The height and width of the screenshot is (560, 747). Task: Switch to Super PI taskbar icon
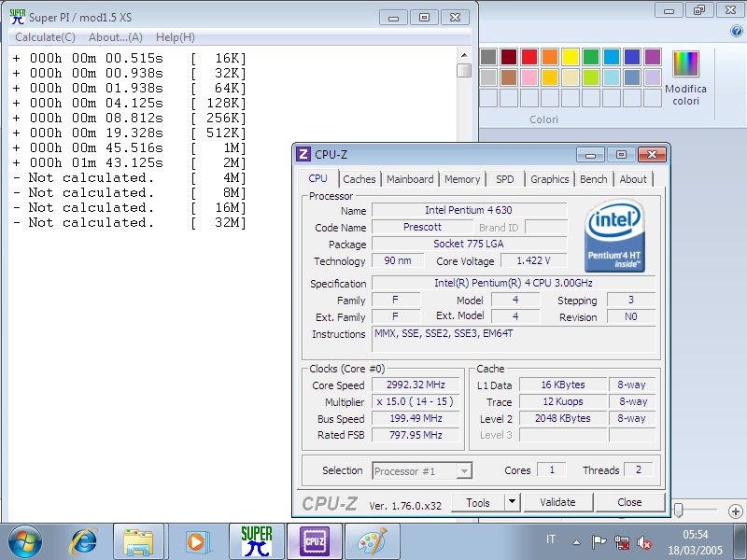tap(256, 541)
